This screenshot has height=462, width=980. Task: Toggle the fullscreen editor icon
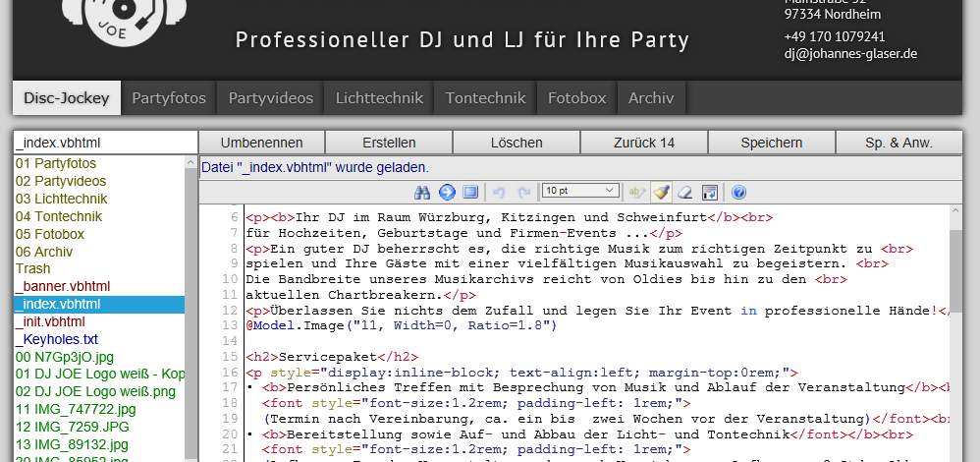pos(470,192)
